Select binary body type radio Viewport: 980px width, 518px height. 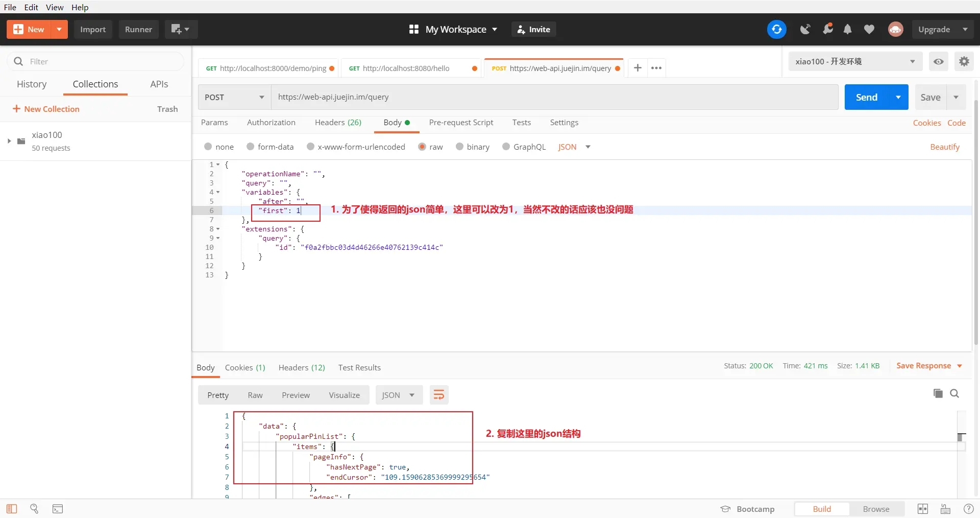coord(459,147)
